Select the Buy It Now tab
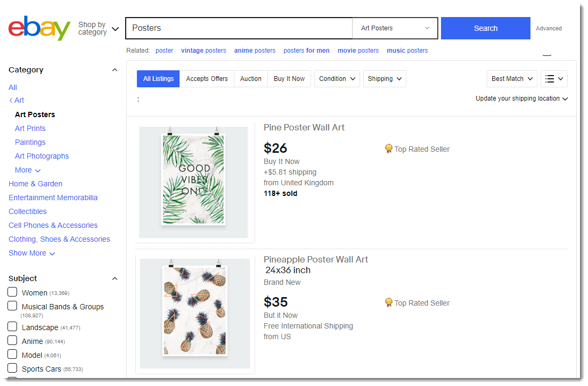The width and height of the screenshot is (588, 386). tap(289, 79)
